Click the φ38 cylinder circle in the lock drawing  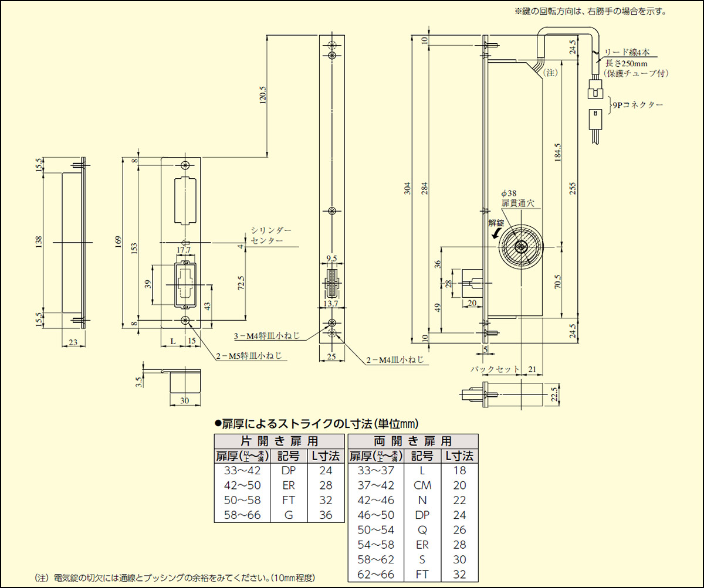[x=520, y=247]
